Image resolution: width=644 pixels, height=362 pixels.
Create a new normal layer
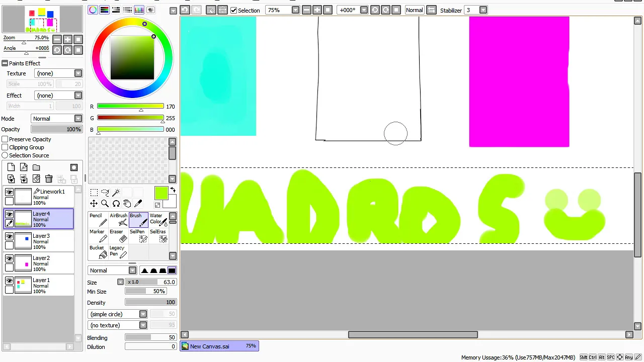tap(11, 167)
